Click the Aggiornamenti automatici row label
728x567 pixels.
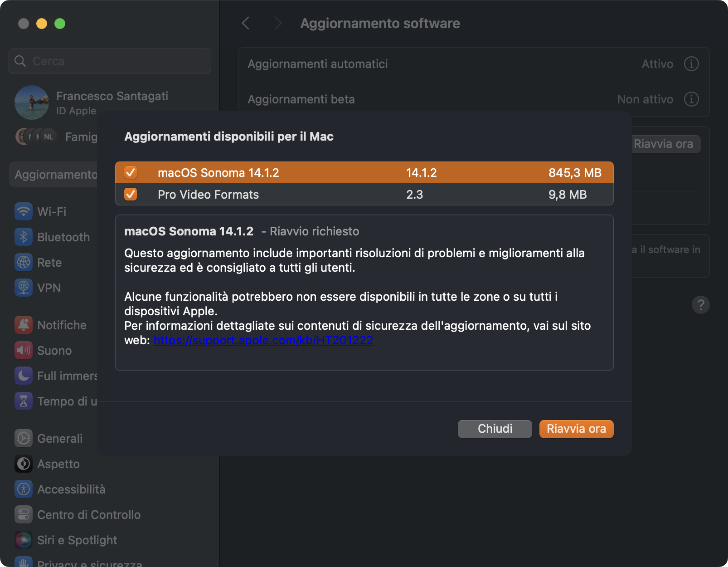pos(318,64)
